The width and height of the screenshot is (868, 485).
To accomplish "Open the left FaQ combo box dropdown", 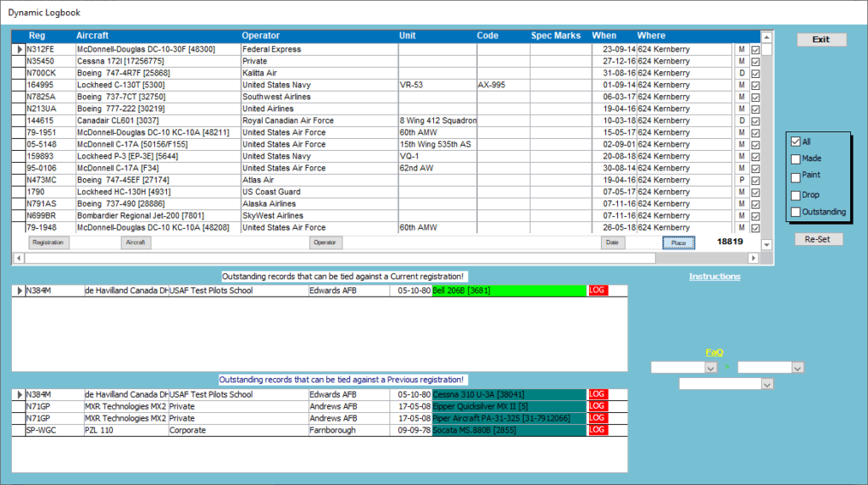I will pyautogui.click(x=711, y=368).
